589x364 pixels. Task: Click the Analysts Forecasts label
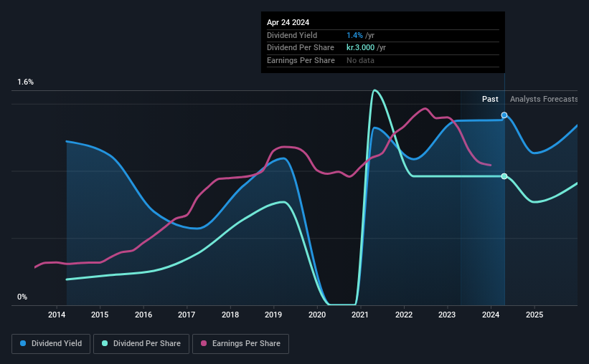click(544, 99)
